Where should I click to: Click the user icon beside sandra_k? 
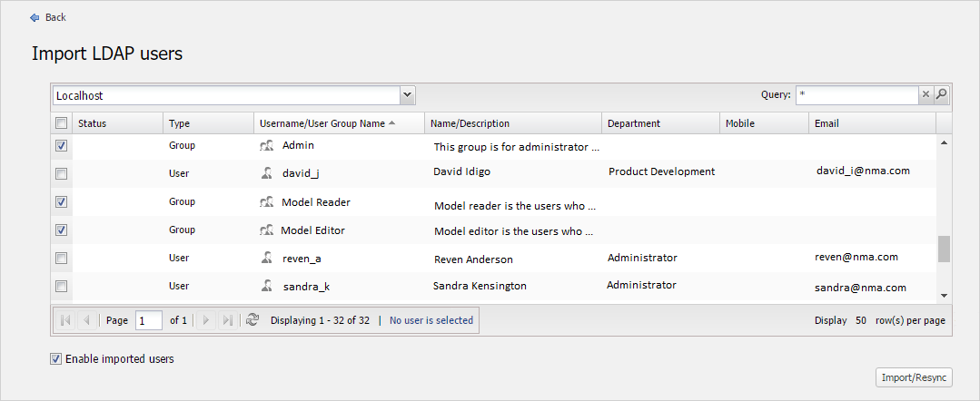[x=266, y=286]
